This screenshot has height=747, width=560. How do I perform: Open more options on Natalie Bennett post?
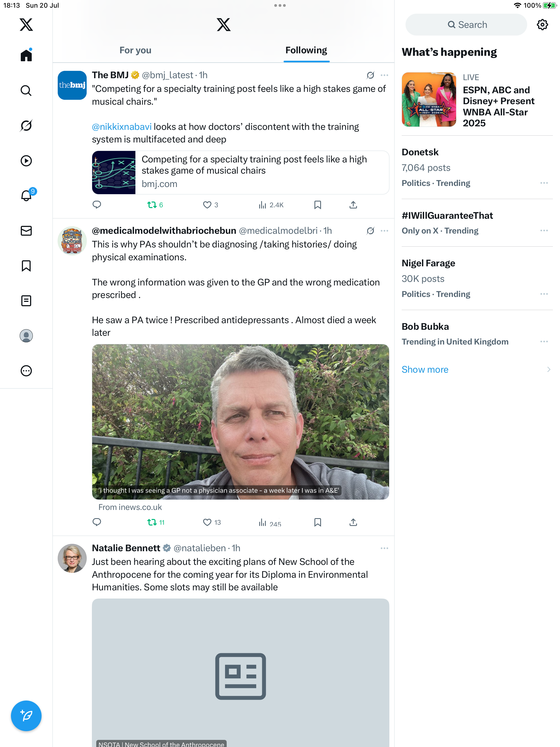pyautogui.click(x=384, y=548)
